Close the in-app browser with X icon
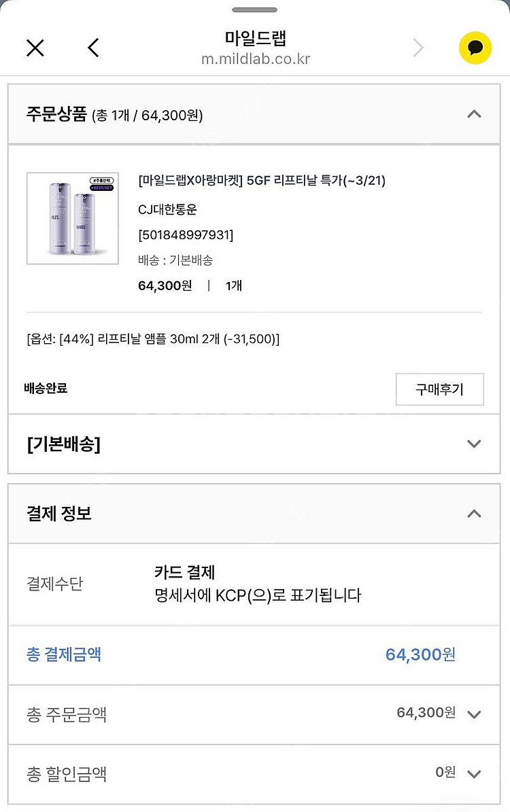This screenshot has width=510, height=812. [35, 48]
